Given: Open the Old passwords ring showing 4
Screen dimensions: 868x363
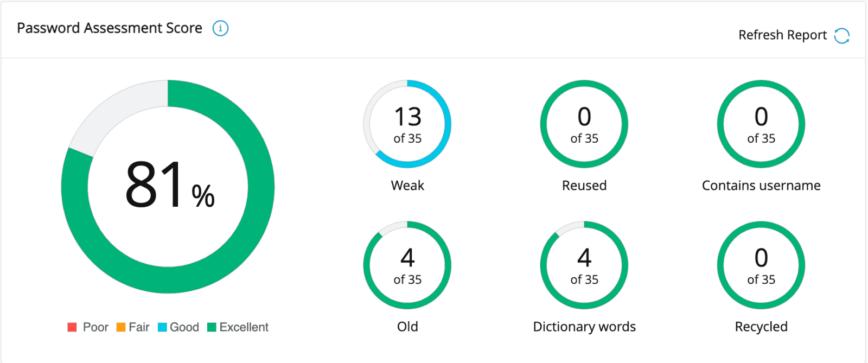Looking at the screenshot, I should coord(407,265).
